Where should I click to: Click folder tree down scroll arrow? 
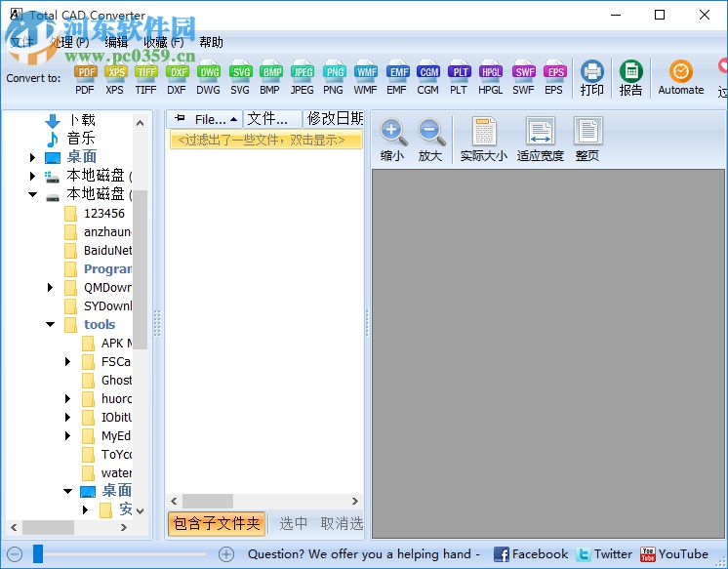pyautogui.click(x=141, y=511)
